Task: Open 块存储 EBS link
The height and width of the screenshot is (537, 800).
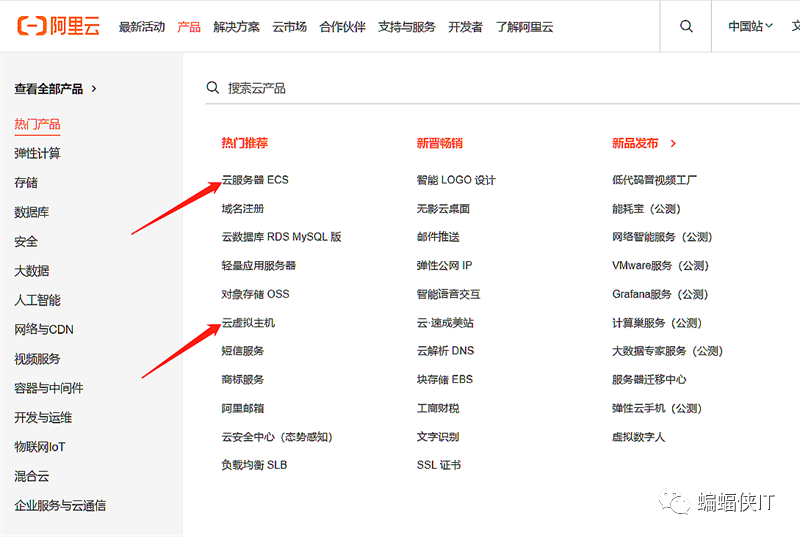Action: click(445, 379)
